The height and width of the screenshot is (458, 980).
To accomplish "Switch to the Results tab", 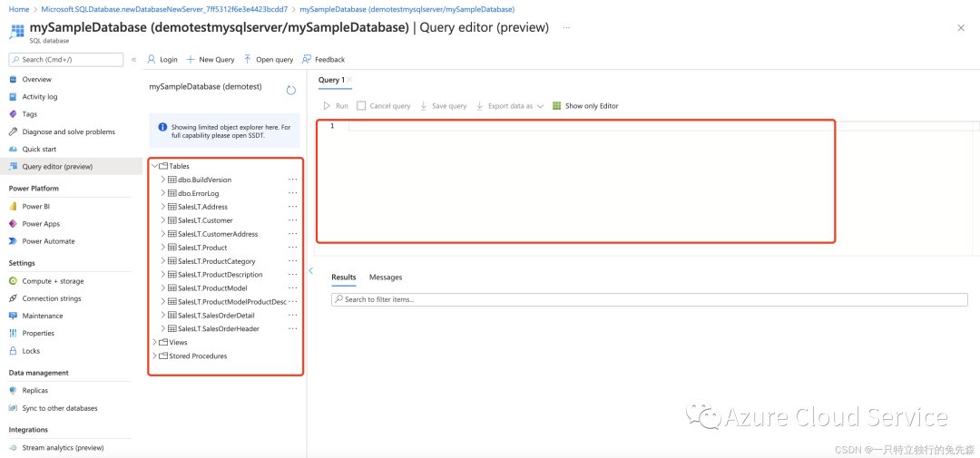I will [344, 278].
